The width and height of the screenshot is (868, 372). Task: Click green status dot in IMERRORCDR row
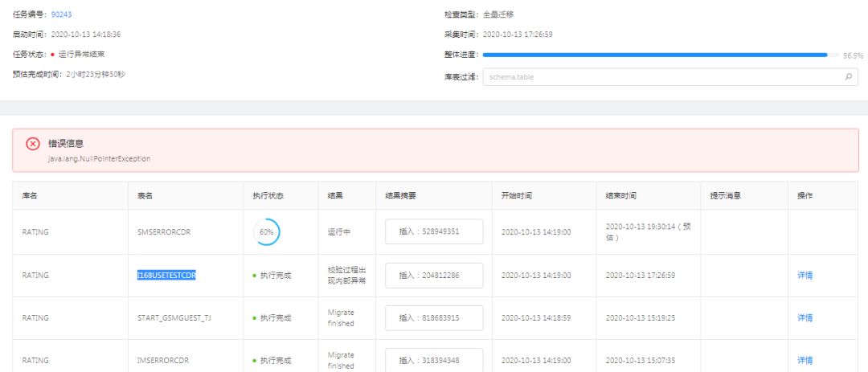254,361
